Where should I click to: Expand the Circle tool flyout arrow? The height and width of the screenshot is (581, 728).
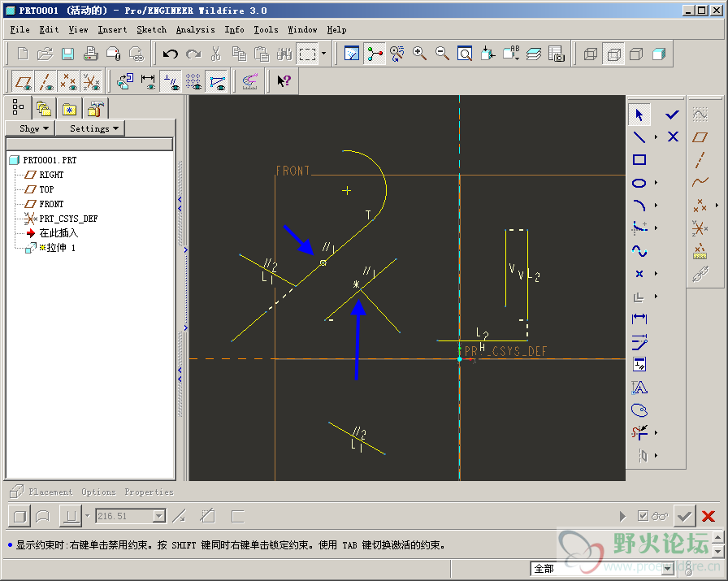click(x=656, y=183)
